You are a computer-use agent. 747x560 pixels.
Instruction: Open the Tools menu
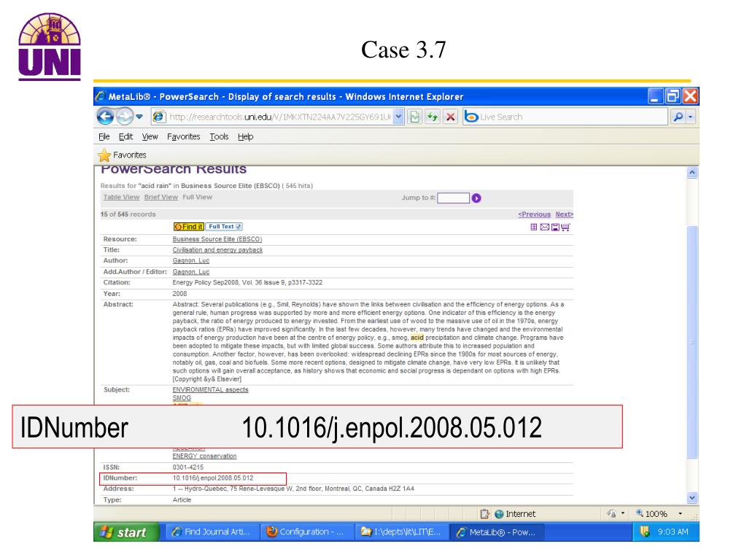tap(219, 136)
